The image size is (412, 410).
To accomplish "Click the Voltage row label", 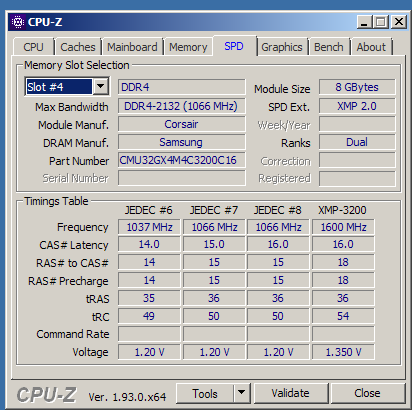I will (x=91, y=352).
